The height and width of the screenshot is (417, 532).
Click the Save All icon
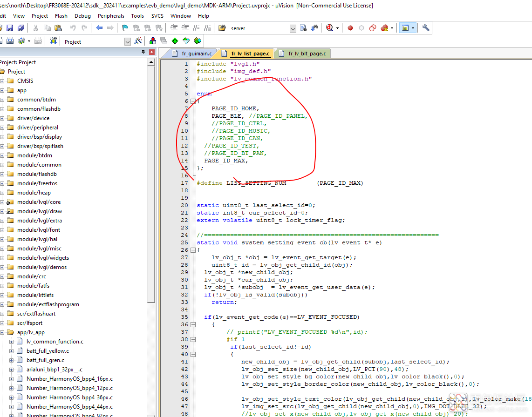[21, 28]
